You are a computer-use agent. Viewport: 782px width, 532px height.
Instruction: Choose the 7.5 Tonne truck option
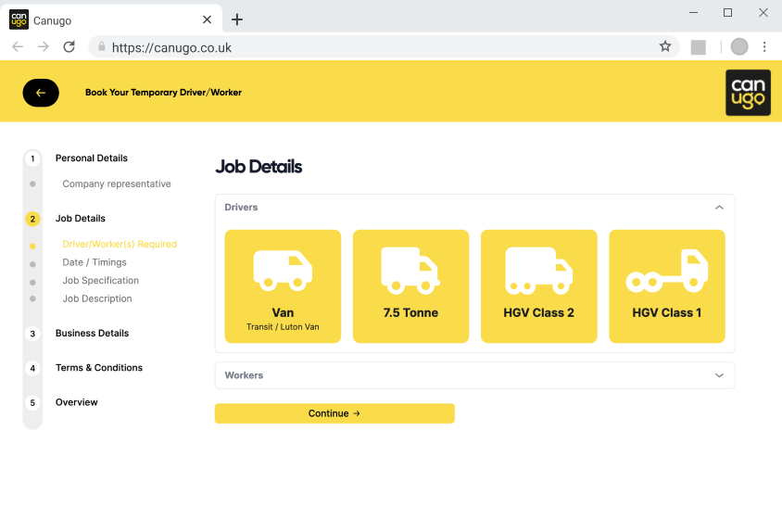pos(410,285)
